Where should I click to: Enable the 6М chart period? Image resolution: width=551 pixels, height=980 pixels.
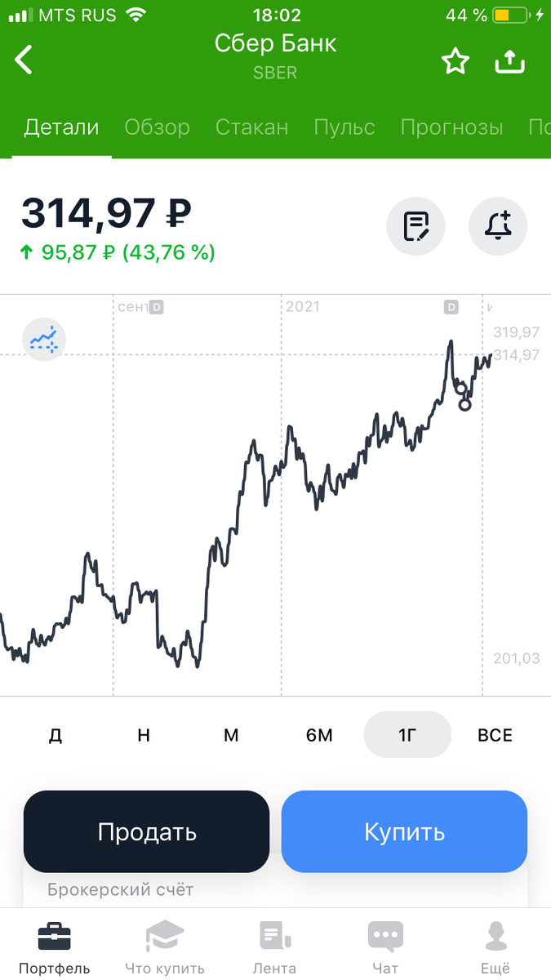pyautogui.click(x=319, y=735)
